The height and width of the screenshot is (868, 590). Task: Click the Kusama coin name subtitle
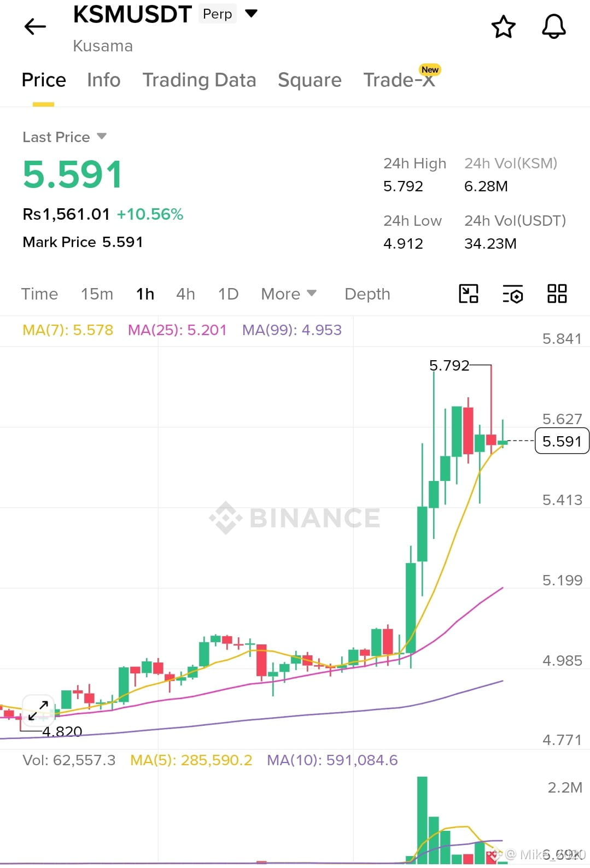click(x=103, y=46)
